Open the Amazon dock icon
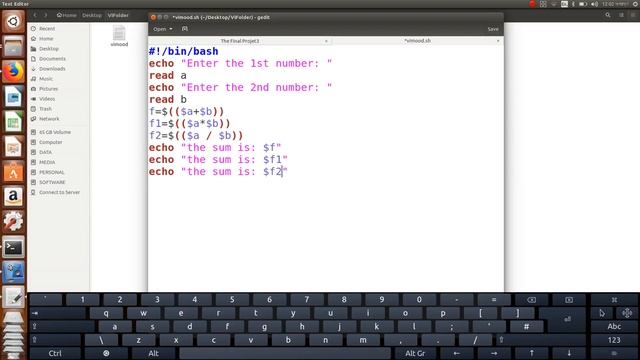 [x=13, y=197]
